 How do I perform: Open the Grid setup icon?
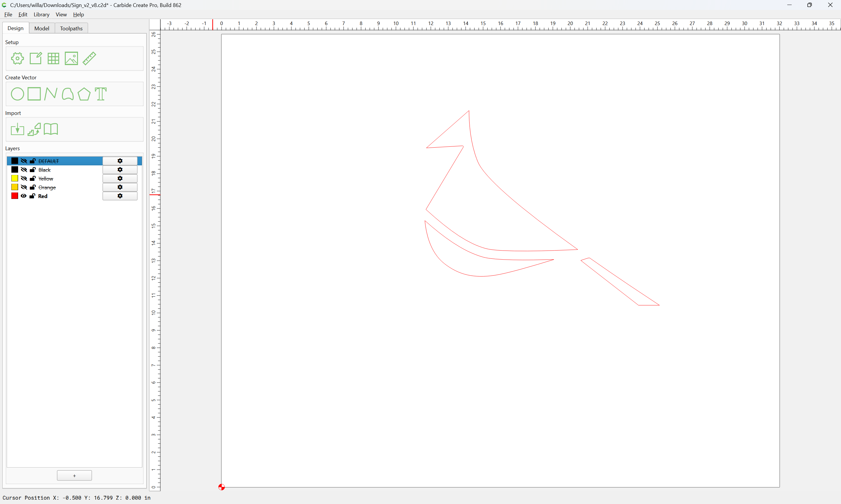[53, 58]
